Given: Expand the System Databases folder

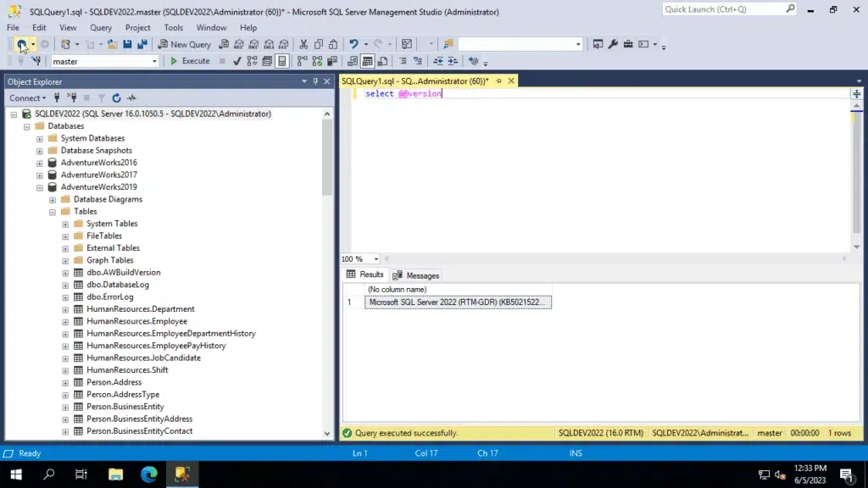Looking at the screenshot, I should pos(39,139).
